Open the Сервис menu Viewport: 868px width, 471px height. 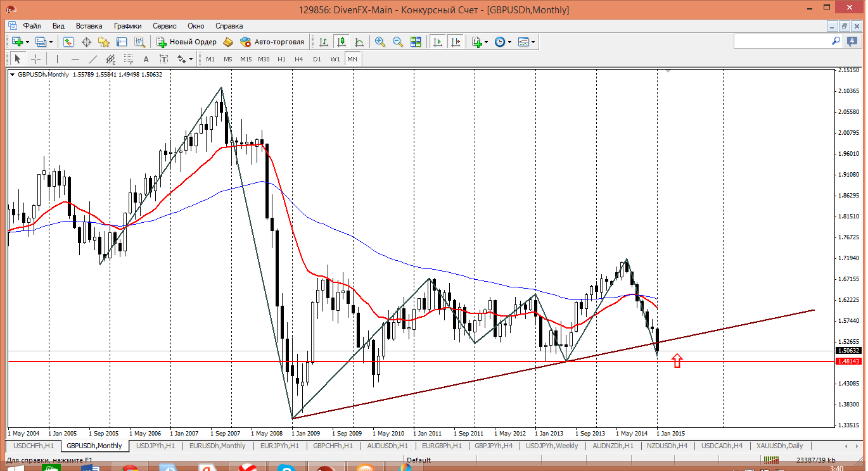point(165,26)
